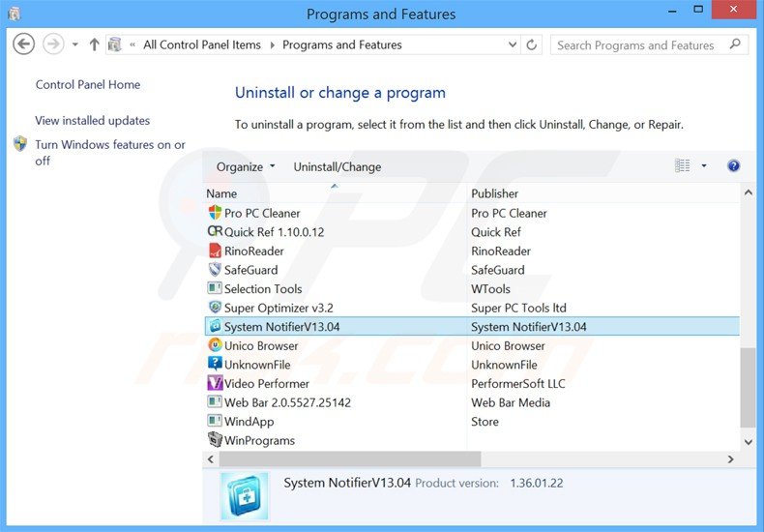Open View installed updates link
This screenshot has height=532, width=764.
pyautogui.click(x=93, y=121)
